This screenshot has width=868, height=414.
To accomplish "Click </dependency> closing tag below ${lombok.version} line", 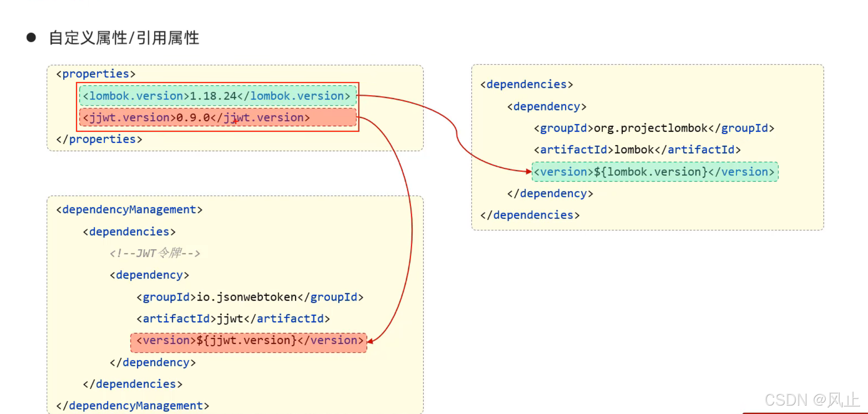I will coord(550,194).
